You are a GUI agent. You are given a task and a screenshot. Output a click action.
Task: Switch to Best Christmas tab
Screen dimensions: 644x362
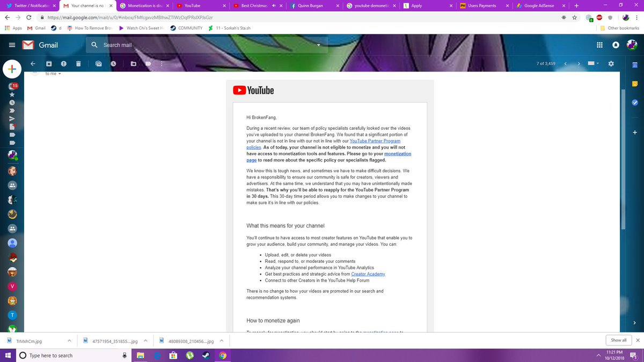(x=257, y=5)
